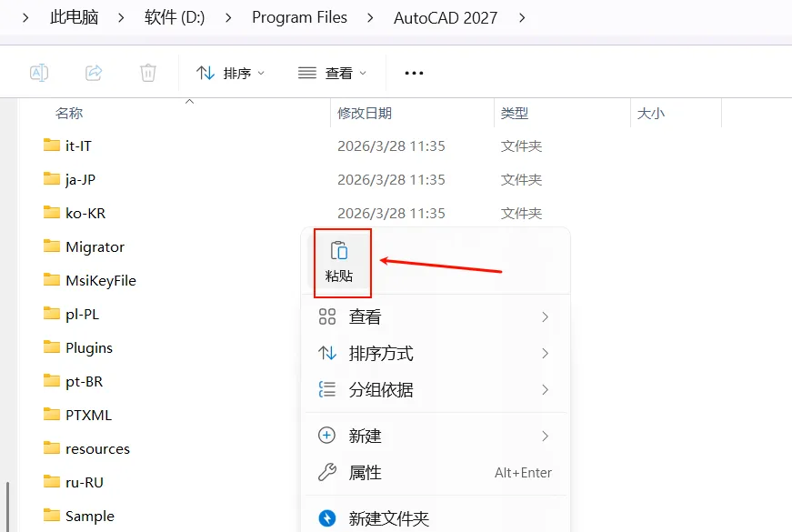Image resolution: width=792 pixels, height=532 pixels.
Task: Click the folder icon of Sample
Action: 52,515
